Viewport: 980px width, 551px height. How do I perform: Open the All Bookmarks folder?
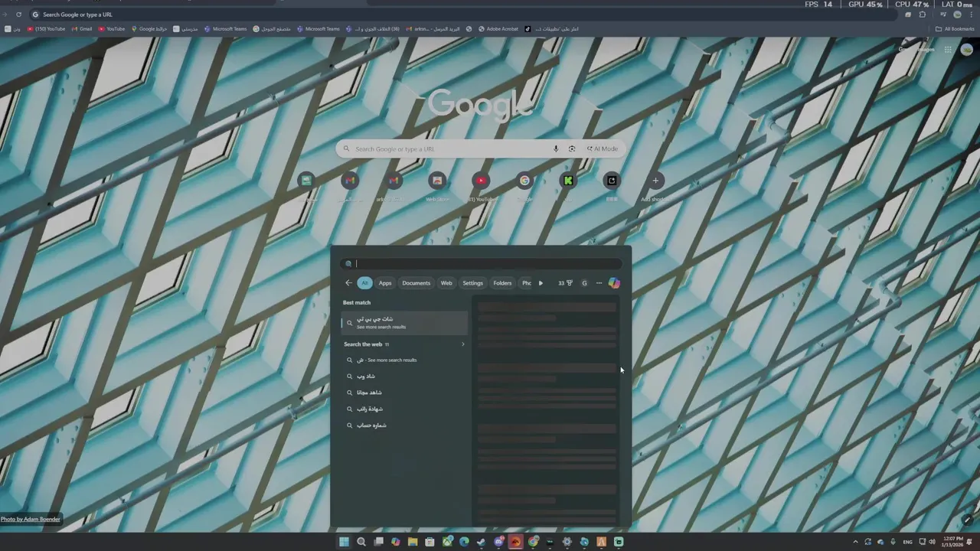(x=955, y=29)
